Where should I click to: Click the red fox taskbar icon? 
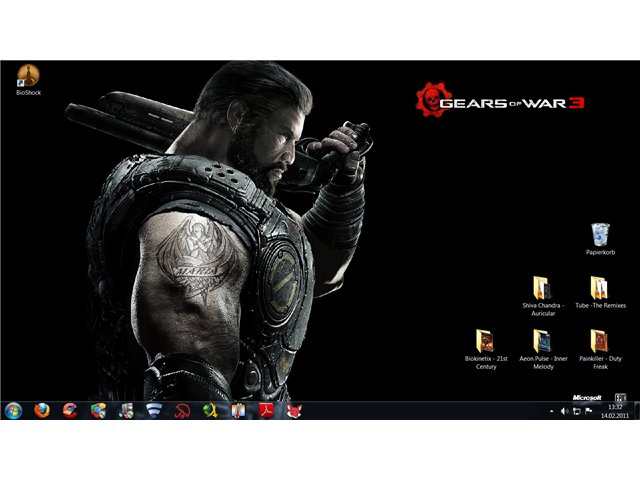pyautogui.click(x=294, y=411)
